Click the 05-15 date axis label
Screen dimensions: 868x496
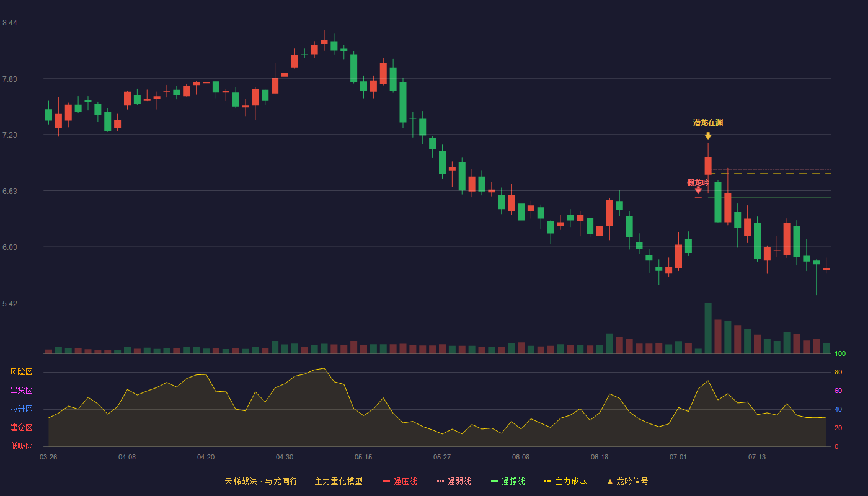tap(363, 457)
